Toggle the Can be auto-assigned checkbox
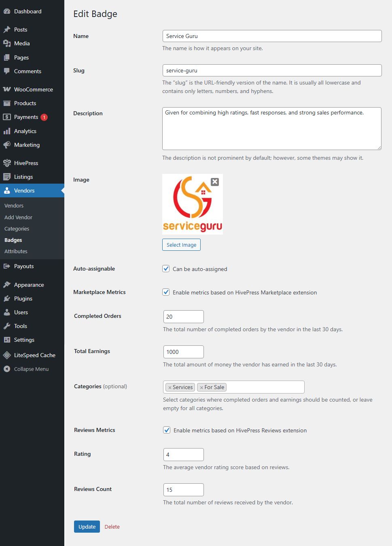 [166, 269]
